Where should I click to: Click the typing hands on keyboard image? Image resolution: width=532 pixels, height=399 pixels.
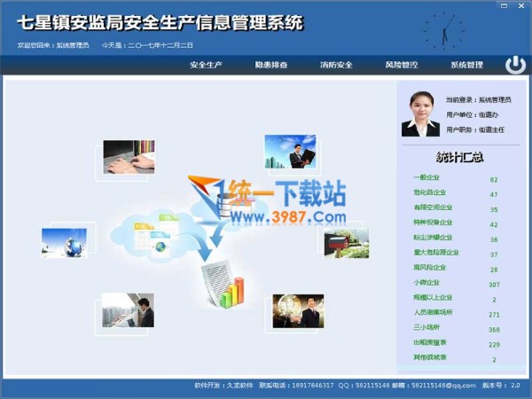coord(129,157)
